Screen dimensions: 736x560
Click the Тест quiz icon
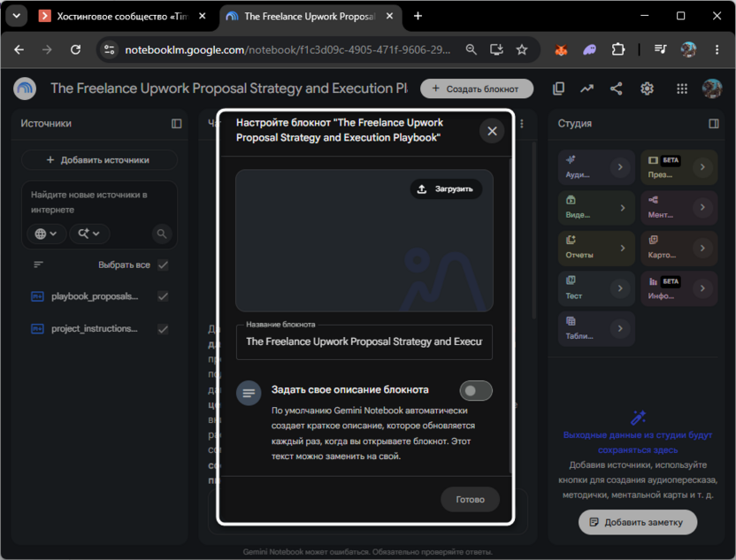(x=571, y=280)
